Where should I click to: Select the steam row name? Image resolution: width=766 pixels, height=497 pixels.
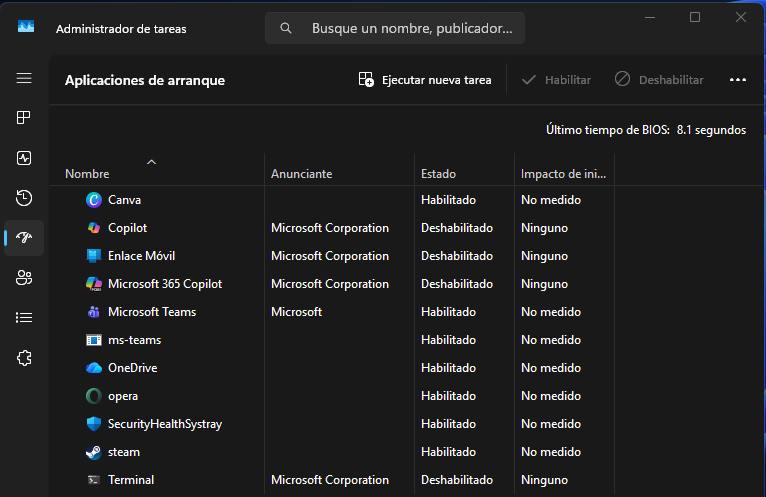[124, 452]
